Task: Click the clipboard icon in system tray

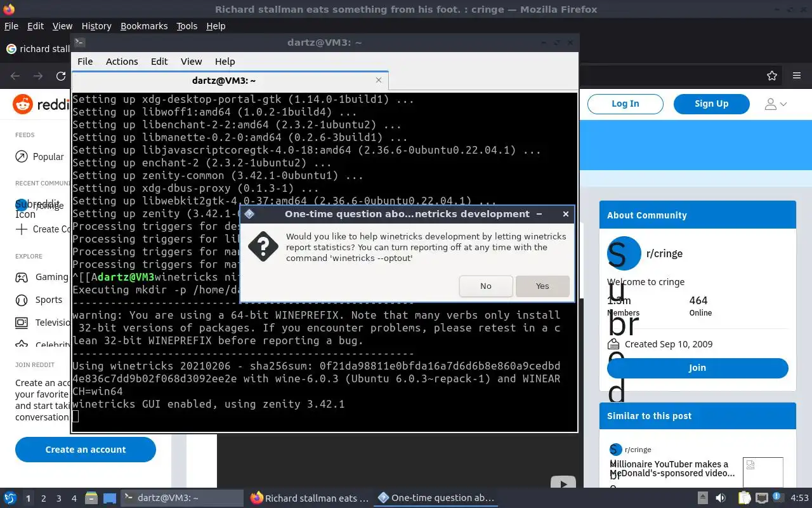Action: coord(745,498)
